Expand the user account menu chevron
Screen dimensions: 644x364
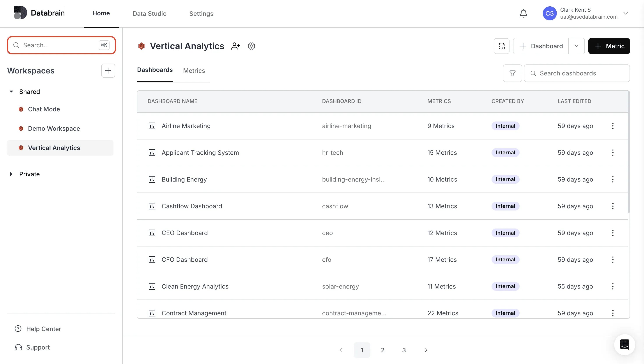[626, 13]
